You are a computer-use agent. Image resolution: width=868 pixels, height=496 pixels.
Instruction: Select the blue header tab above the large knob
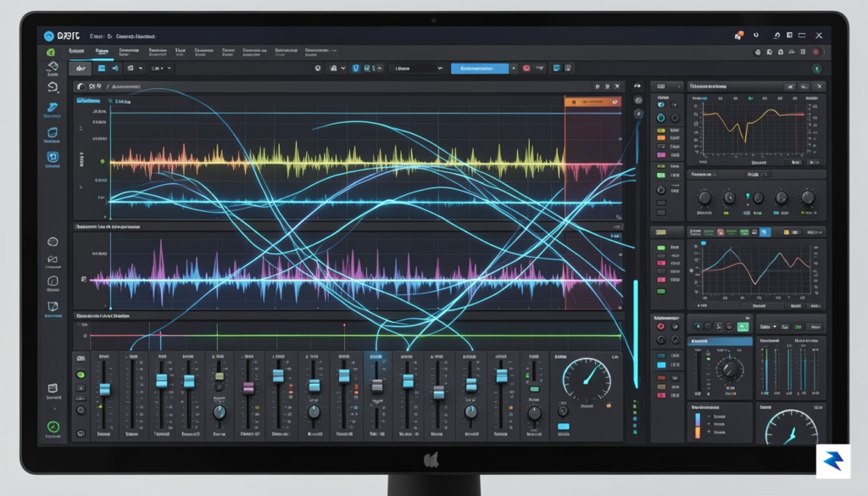(x=720, y=341)
